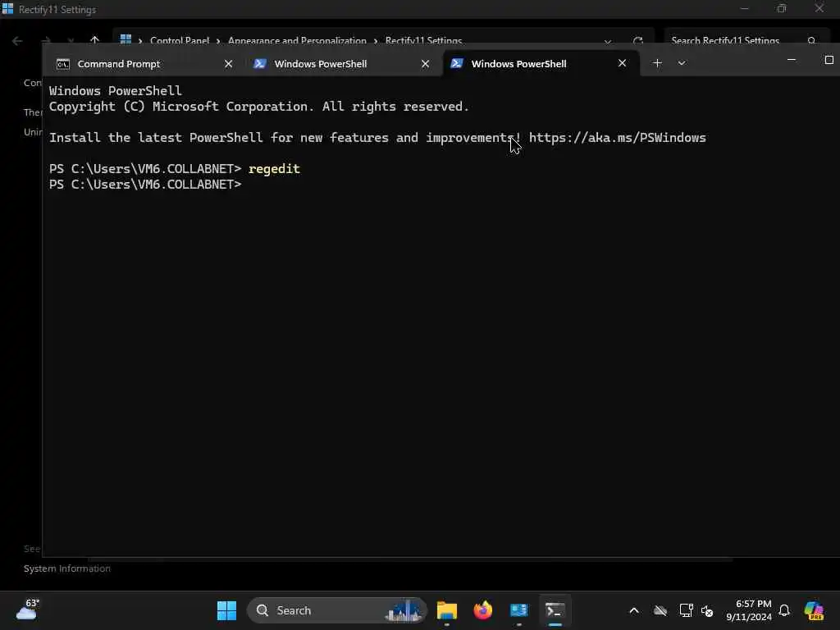Open the notifications bell

pos(783,610)
